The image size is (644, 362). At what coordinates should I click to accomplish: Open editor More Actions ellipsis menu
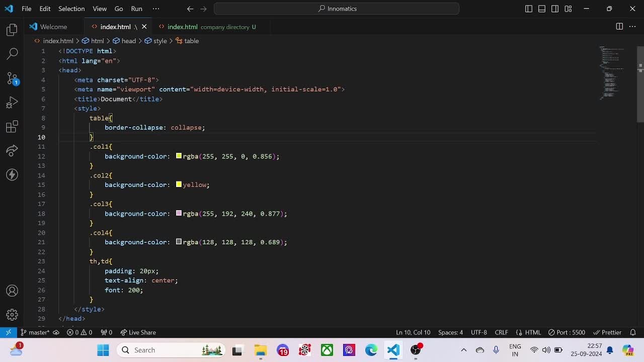click(x=632, y=27)
